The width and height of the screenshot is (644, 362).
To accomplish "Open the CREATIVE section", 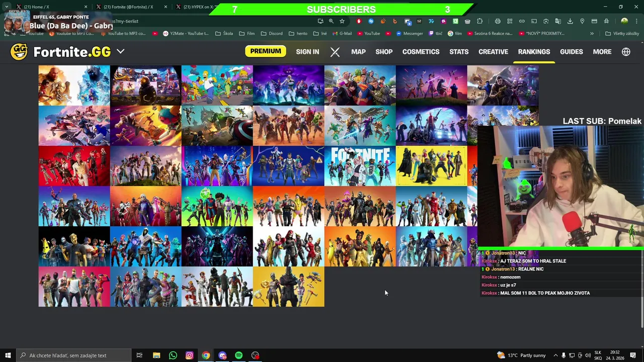I will [493, 52].
